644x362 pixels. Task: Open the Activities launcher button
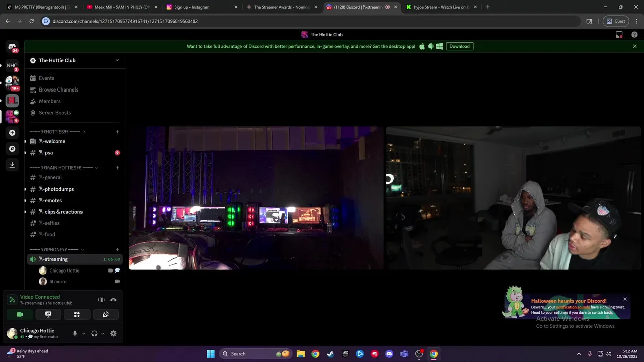(x=77, y=314)
